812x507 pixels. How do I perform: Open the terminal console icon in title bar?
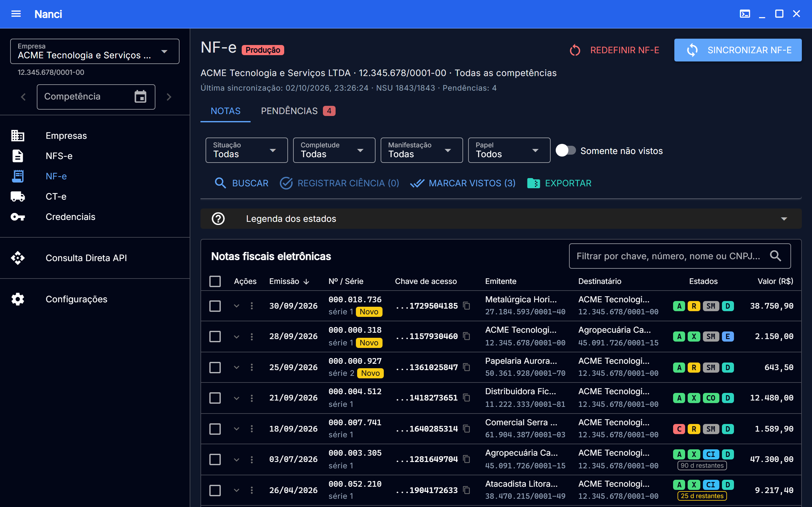[x=744, y=14]
